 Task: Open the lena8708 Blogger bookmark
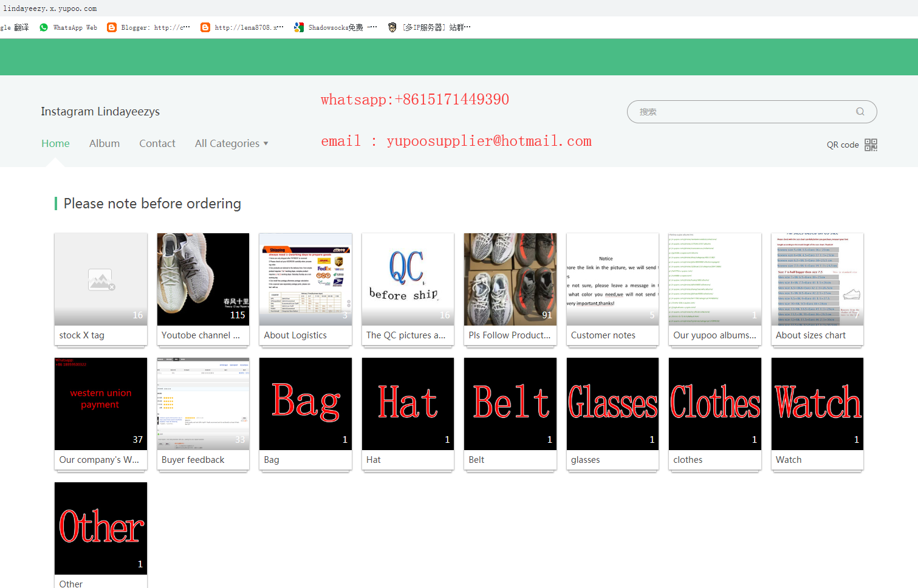pyautogui.click(x=242, y=27)
